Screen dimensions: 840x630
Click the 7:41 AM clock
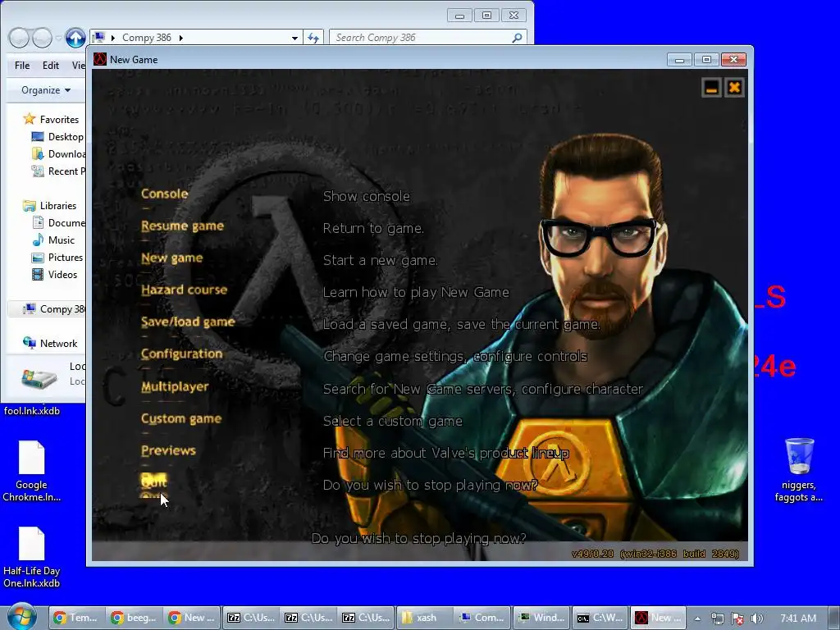798,619
